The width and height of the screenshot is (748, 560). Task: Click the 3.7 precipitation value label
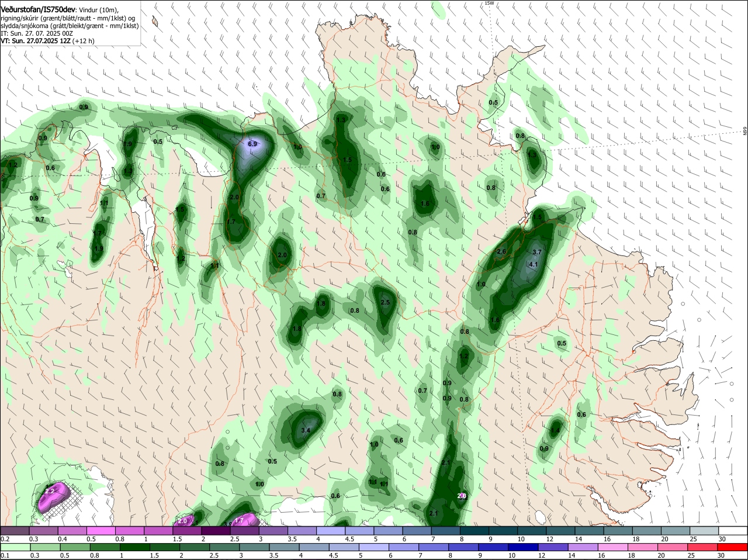pyautogui.click(x=538, y=252)
